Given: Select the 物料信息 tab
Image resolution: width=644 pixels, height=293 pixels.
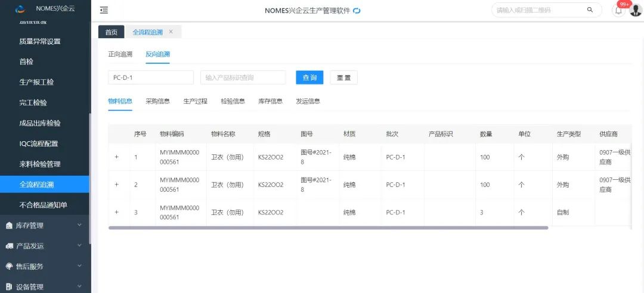Looking at the screenshot, I should (120, 101).
